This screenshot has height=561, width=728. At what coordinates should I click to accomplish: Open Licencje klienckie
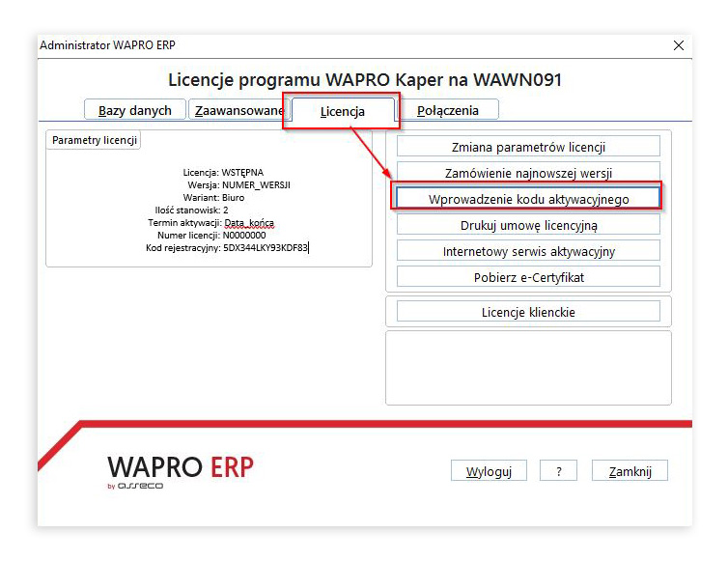[528, 311]
